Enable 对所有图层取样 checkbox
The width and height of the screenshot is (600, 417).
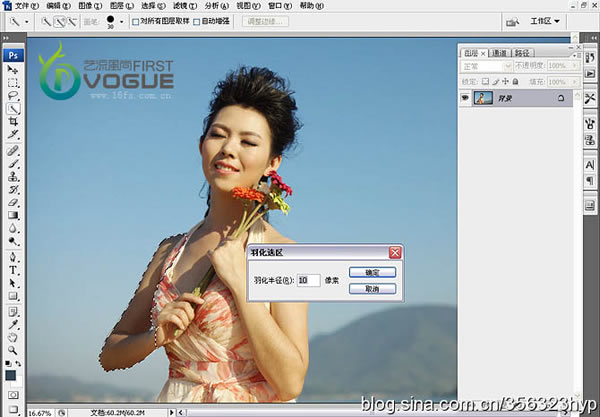coord(135,22)
